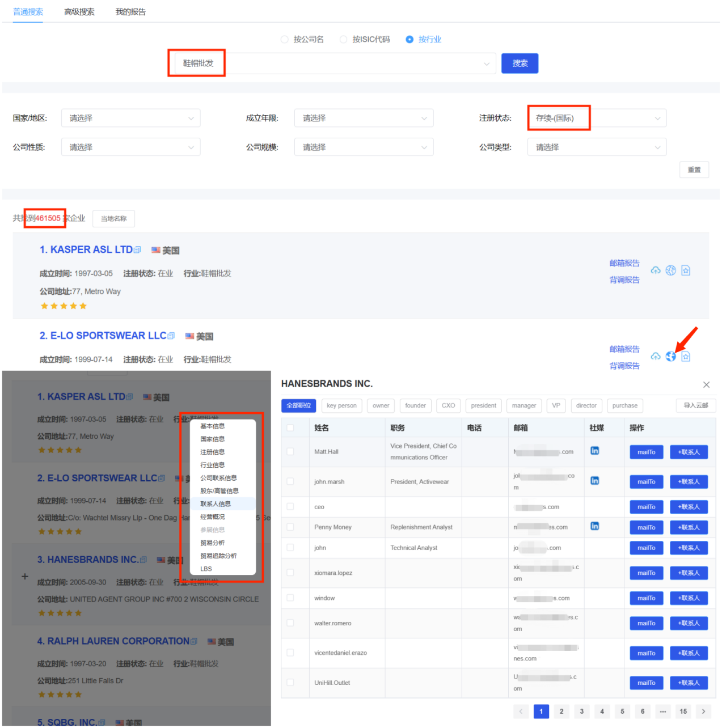Viewport: 722px width, 728px height.
Task: Open the 公司规模 dropdown
Action: pyautogui.click(x=364, y=147)
